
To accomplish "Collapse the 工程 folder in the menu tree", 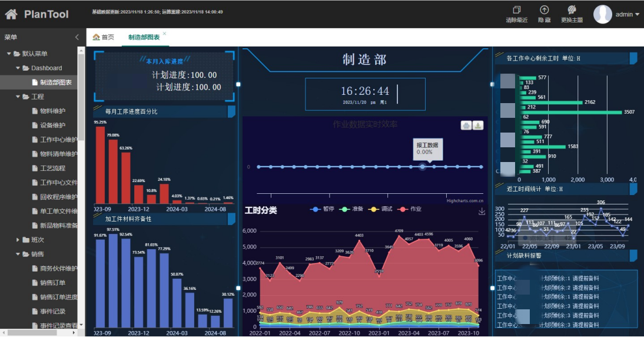I will pos(18,97).
